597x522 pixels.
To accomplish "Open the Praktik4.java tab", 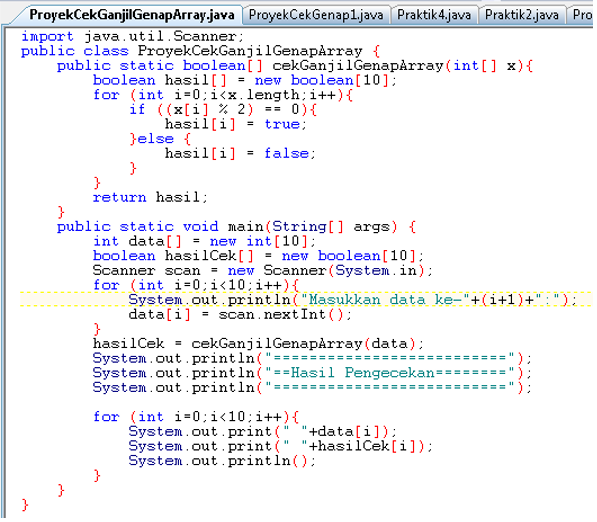I will coord(434,15).
